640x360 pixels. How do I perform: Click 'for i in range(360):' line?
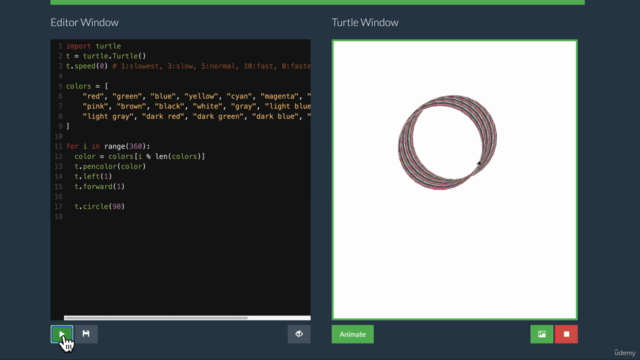pyautogui.click(x=108, y=146)
